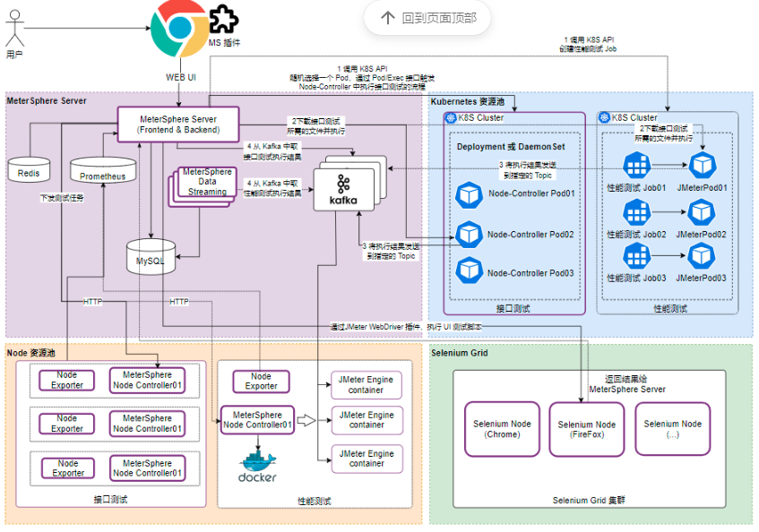Click the Selenium Node (FireFox) box
Image resolution: width=759 pixels, height=532 pixels.
587,430
